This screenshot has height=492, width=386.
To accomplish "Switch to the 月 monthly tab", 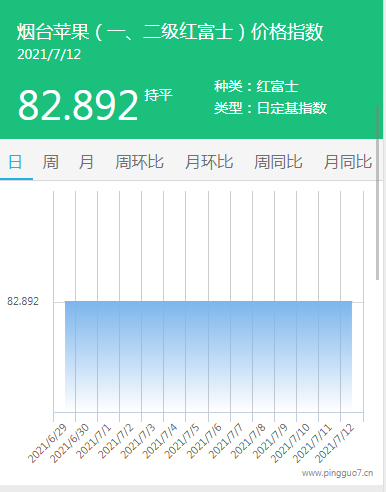I will coord(86,162).
